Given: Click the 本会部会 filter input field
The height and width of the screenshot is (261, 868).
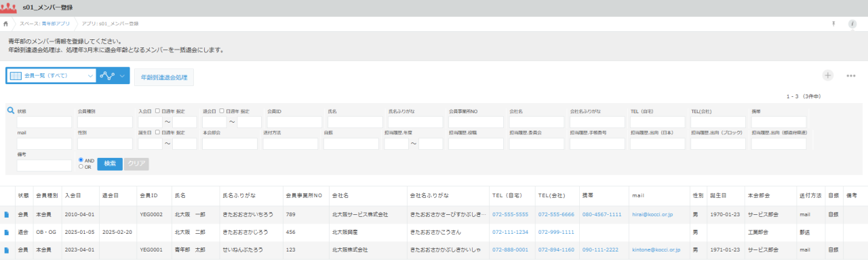Looking at the screenshot, I should 230,144.
